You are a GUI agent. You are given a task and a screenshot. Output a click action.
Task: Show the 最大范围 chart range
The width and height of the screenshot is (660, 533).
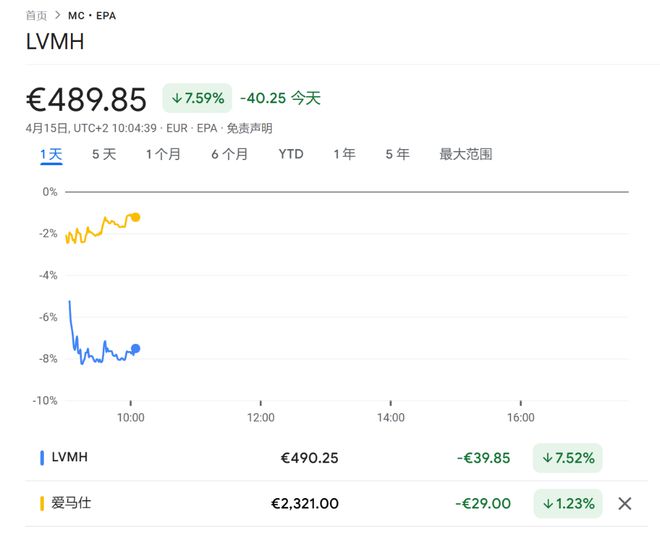pos(466,154)
